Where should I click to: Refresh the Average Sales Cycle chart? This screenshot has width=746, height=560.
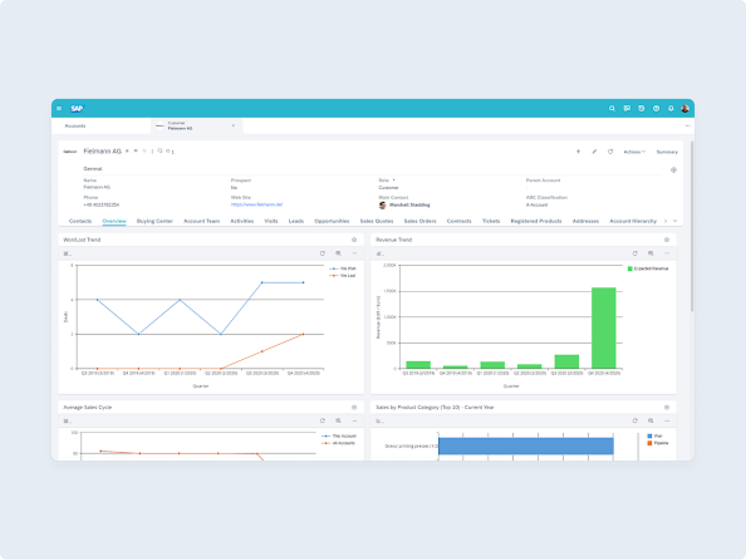[x=323, y=421]
